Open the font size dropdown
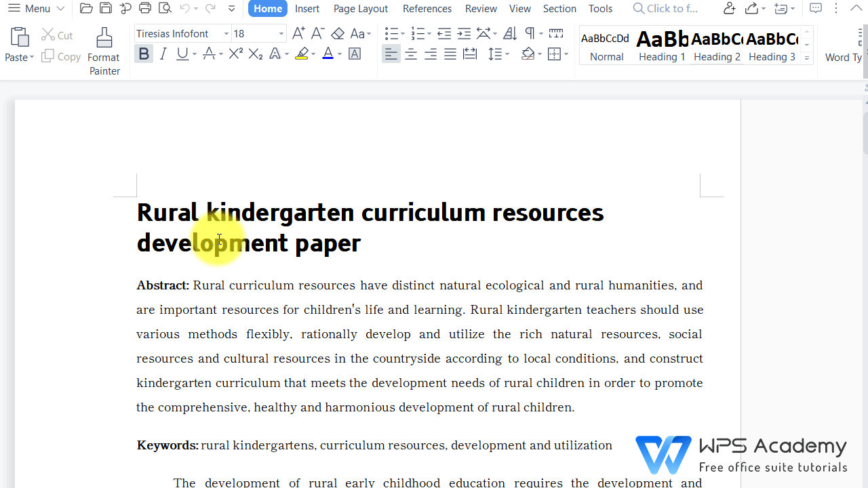 coord(281,34)
